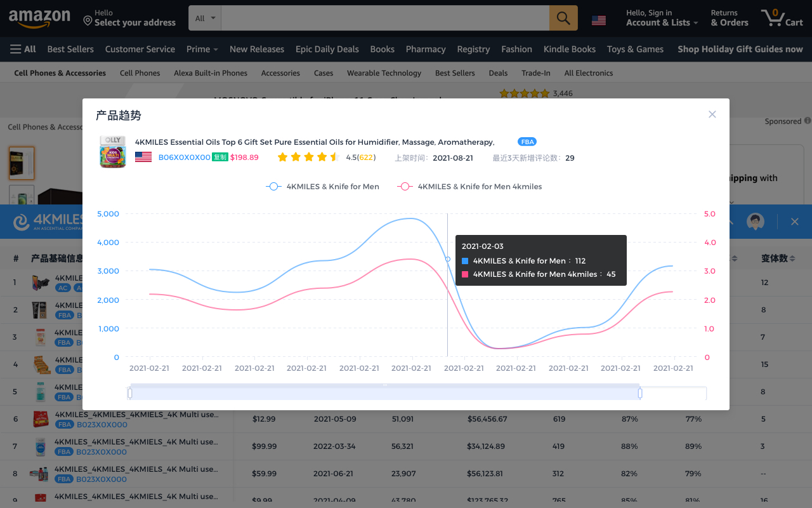Image resolution: width=812 pixels, height=508 pixels.
Task: Open Returns & Orders
Action: [730, 18]
